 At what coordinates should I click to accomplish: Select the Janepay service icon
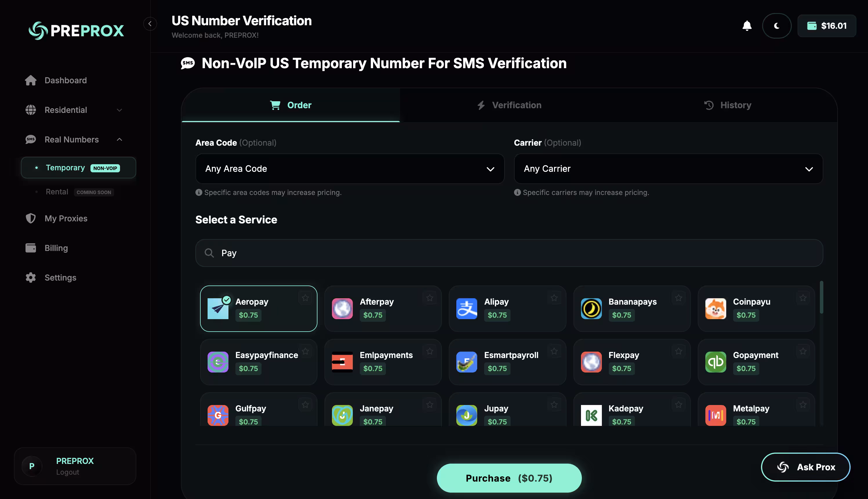[342, 415]
